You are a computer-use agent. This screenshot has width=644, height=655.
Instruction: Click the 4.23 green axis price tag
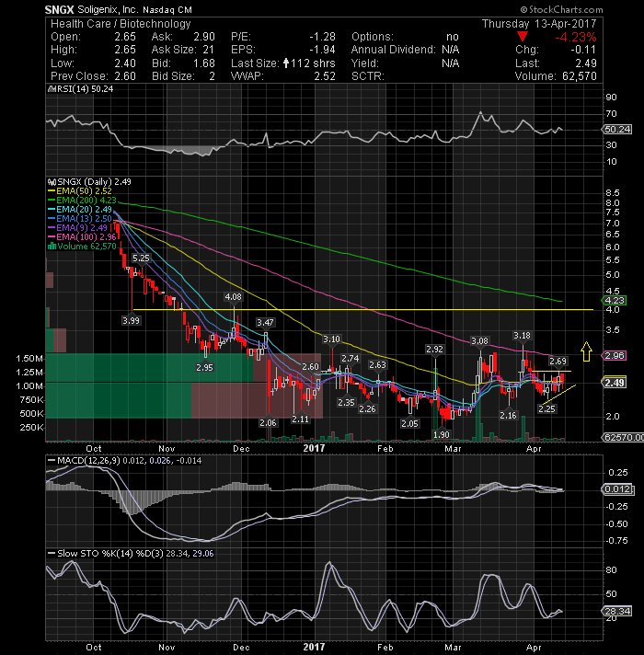615,300
